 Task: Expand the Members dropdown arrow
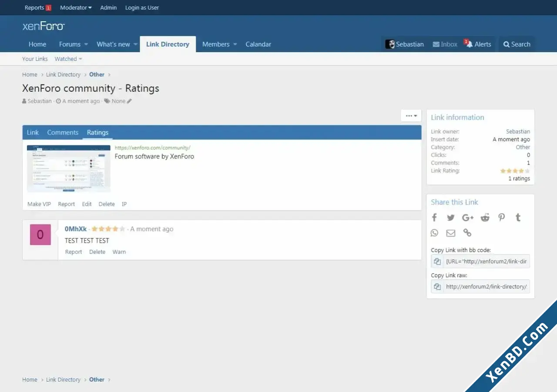(235, 44)
